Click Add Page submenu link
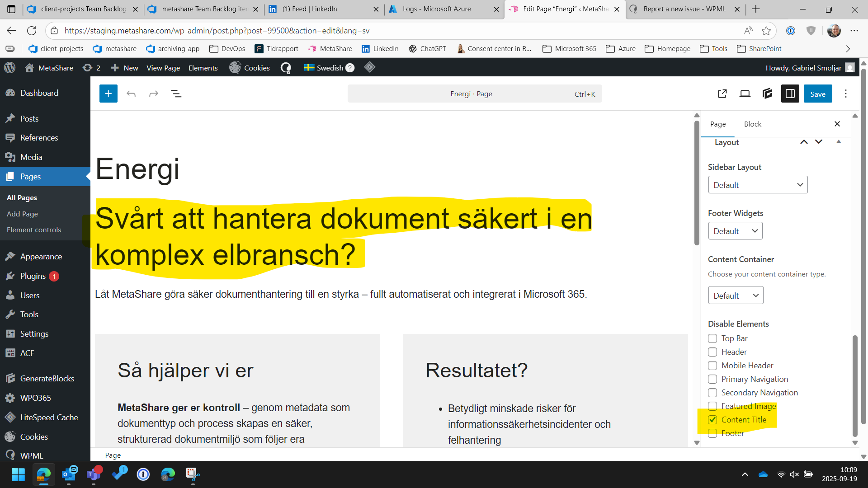The width and height of the screenshot is (868, 488). (x=22, y=214)
